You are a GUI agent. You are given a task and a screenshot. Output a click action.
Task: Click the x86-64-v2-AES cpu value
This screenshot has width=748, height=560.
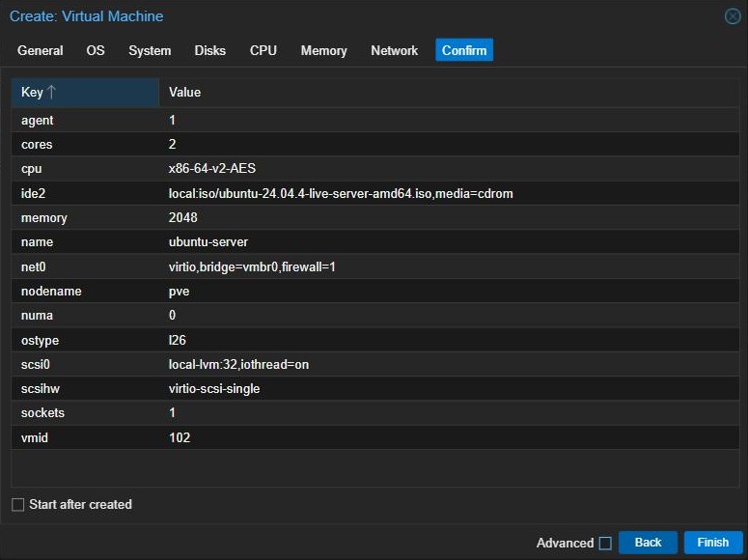pos(212,169)
